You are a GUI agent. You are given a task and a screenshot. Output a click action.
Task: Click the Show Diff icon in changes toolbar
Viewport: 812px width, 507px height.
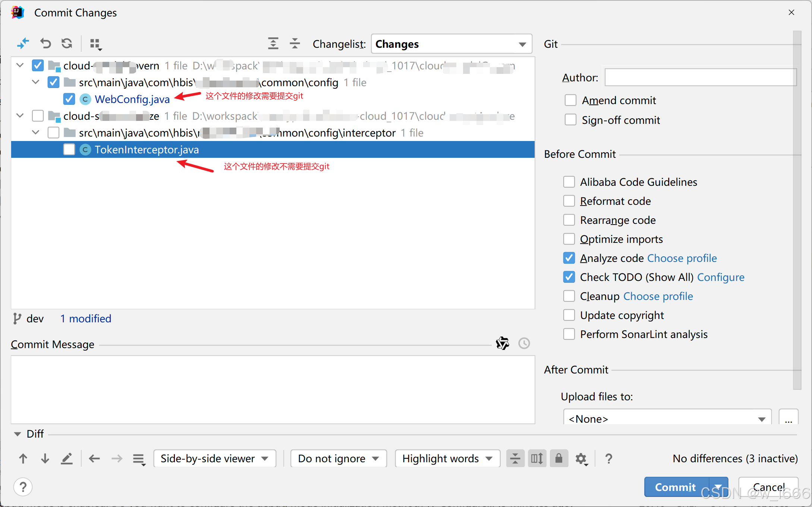click(x=23, y=44)
